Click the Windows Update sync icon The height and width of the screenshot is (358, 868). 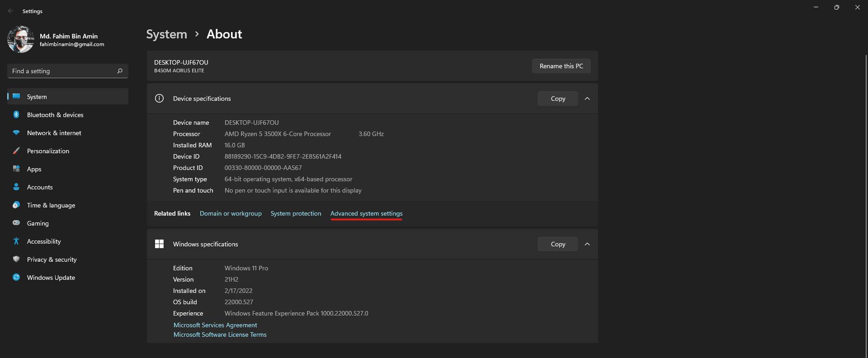coord(16,277)
